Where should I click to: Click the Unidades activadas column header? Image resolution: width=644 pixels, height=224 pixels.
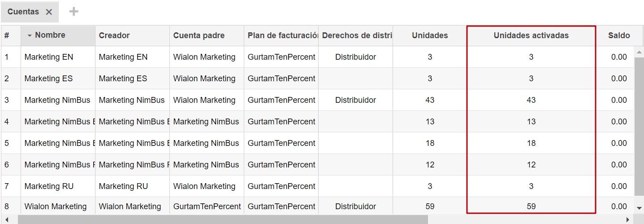(x=531, y=35)
